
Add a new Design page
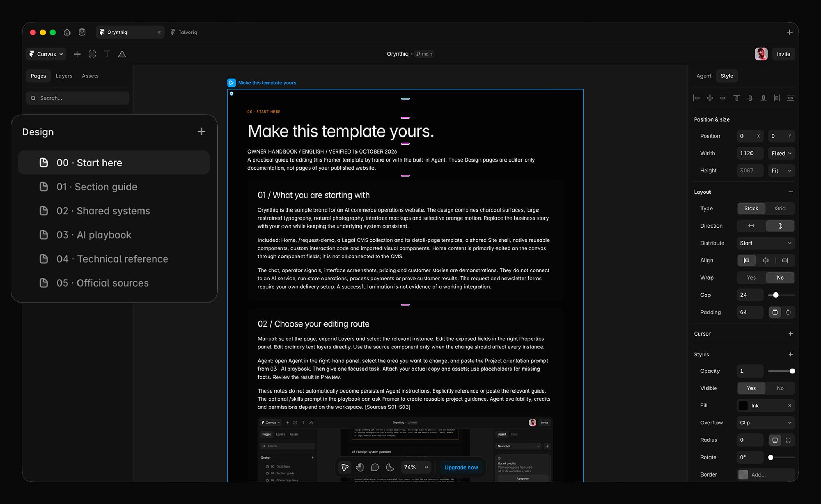click(x=201, y=131)
